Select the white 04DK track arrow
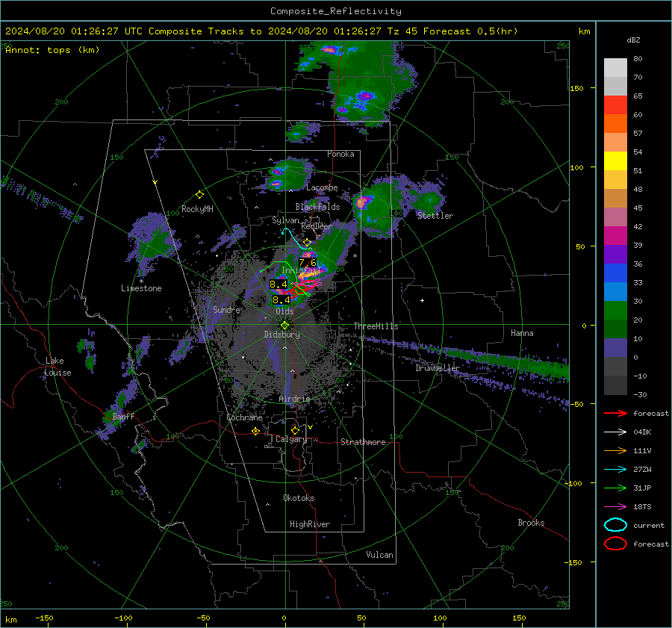The width and height of the screenshot is (672, 628). [615, 432]
